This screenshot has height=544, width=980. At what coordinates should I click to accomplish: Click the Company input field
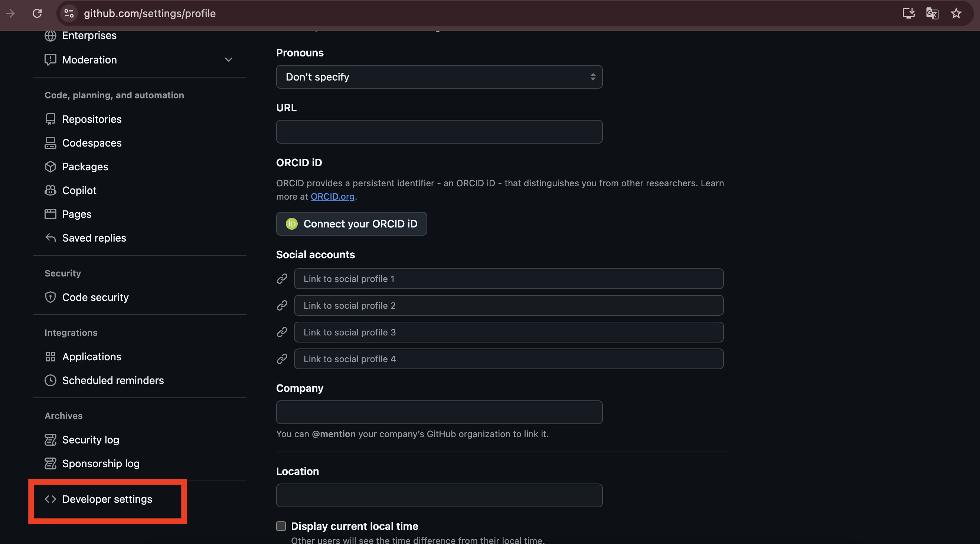click(x=439, y=412)
